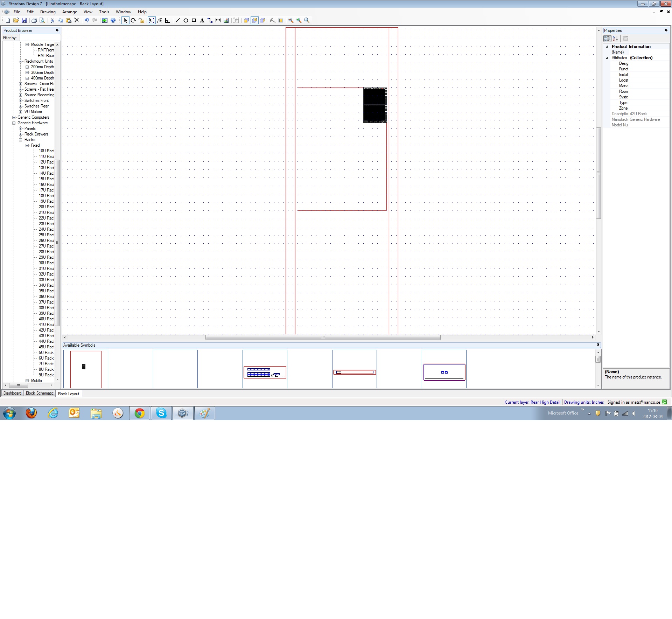Switch to the Block Schematic tab
Image resolution: width=672 pixels, height=619 pixels.
pos(40,393)
